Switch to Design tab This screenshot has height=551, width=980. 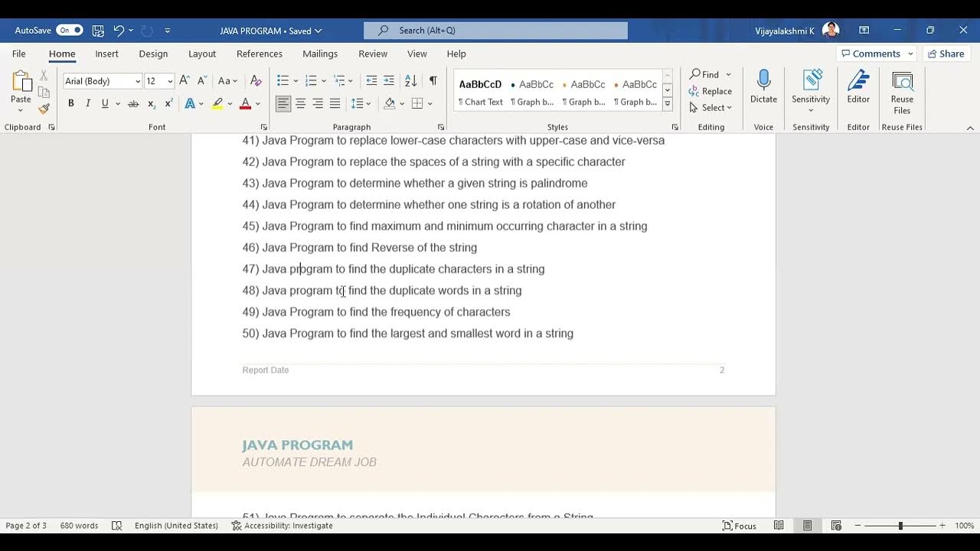point(153,54)
